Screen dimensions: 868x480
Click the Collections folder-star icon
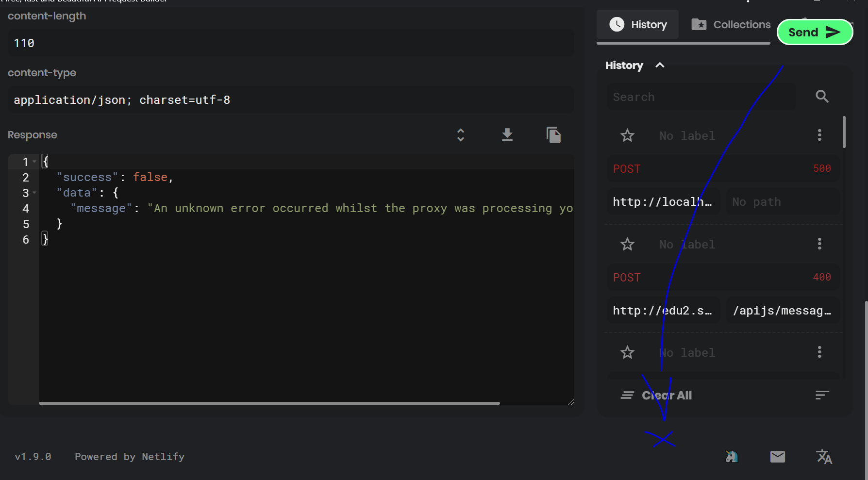pos(699,24)
